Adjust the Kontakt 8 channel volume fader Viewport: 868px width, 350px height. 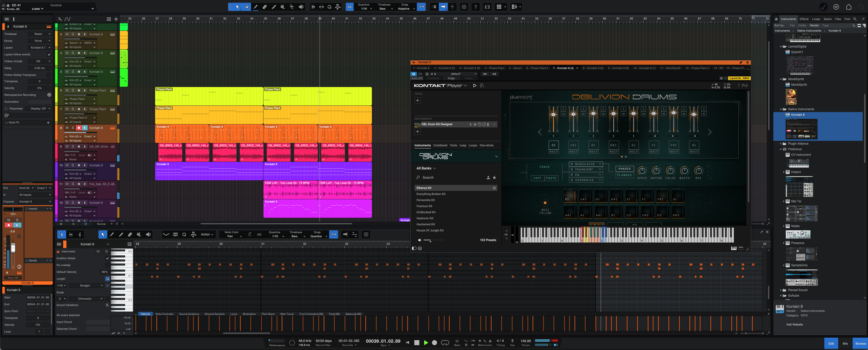tap(13, 248)
